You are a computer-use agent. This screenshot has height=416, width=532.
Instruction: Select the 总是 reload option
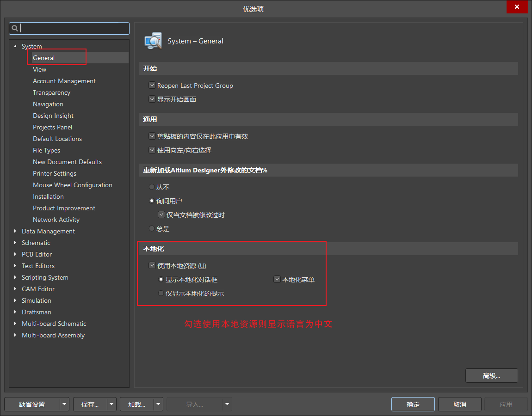tap(152, 229)
